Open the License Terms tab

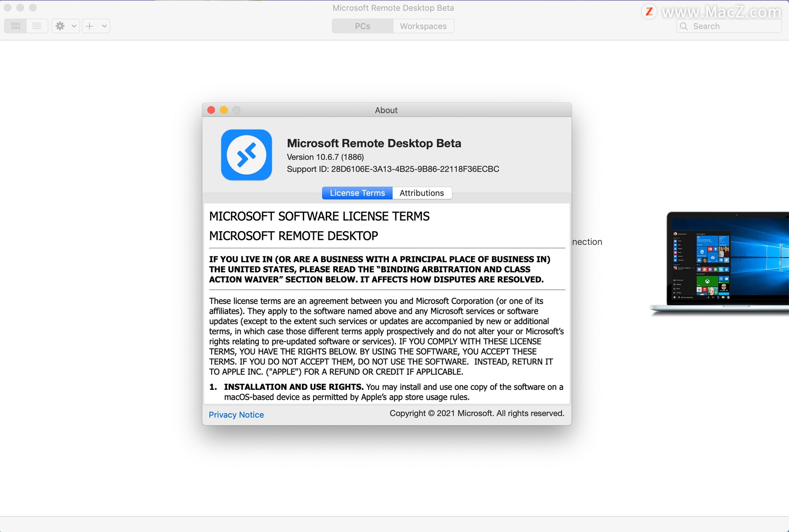(357, 193)
